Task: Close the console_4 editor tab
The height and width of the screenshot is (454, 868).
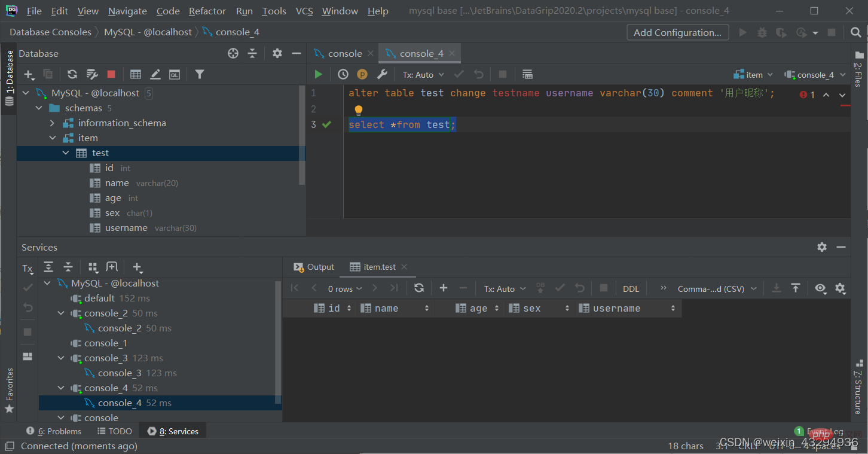Action: 452,53
